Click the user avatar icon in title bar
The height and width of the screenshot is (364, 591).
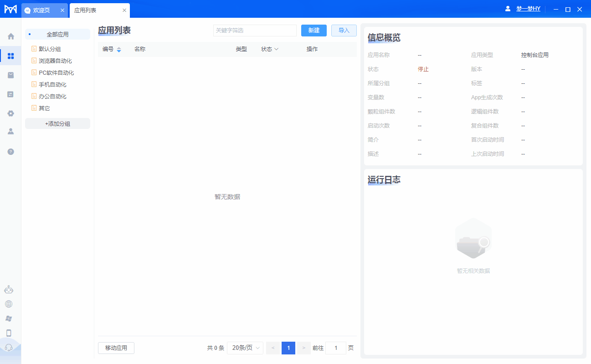coord(508,9)
